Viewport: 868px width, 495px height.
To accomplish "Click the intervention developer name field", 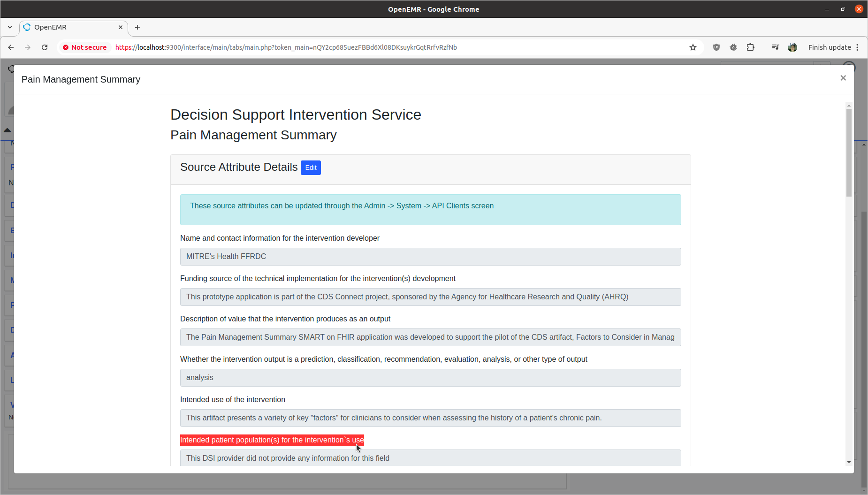I will (x=430, y=257).
